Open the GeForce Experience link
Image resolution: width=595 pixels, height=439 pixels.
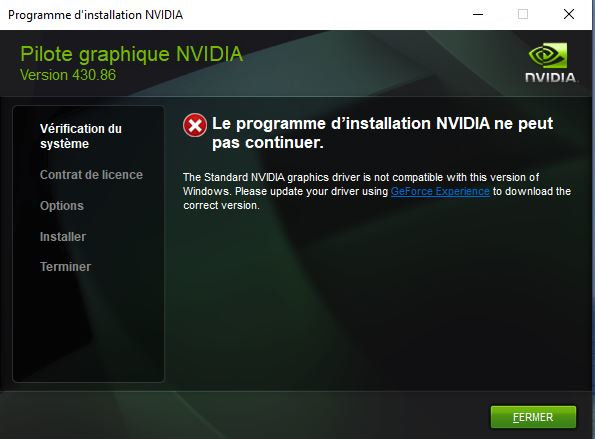tap(440, 191)
